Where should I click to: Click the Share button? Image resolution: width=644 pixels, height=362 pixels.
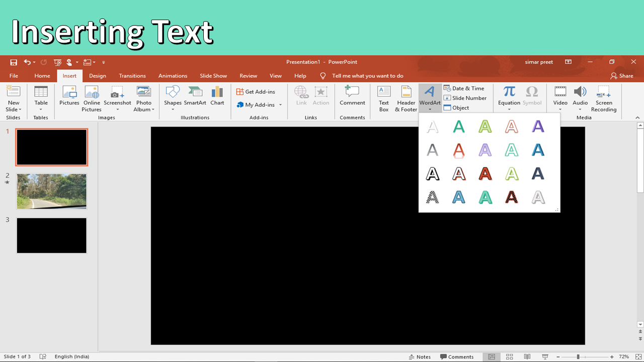[x=622, y=76]
